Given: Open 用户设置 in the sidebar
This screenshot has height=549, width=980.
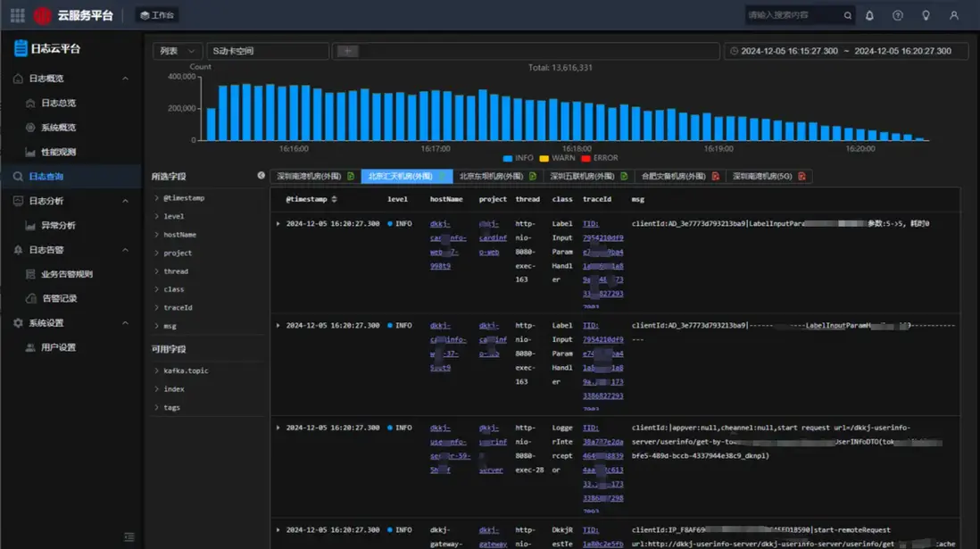Looking at the screenshot, I should pyautogui.click(x=59, y=347).
